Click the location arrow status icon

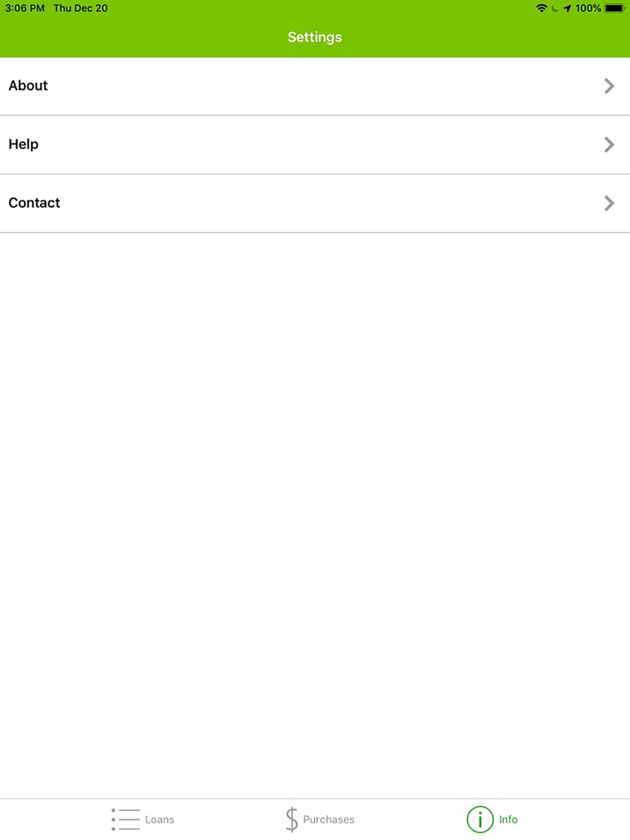pos(567,8)
